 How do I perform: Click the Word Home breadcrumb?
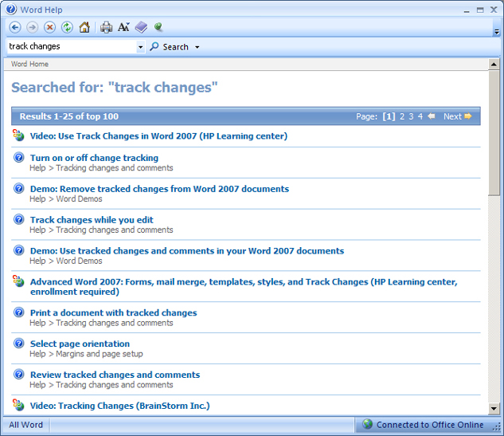click(29, 64)
